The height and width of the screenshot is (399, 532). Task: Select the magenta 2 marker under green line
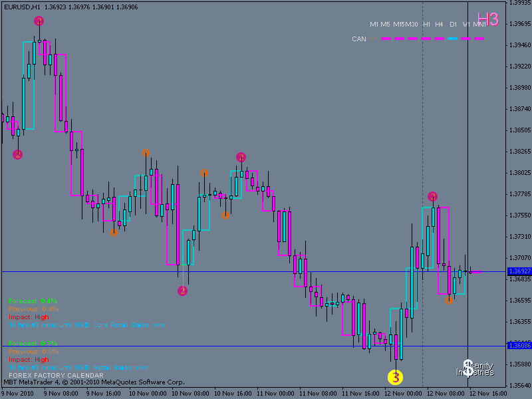[x=182, y=291]
